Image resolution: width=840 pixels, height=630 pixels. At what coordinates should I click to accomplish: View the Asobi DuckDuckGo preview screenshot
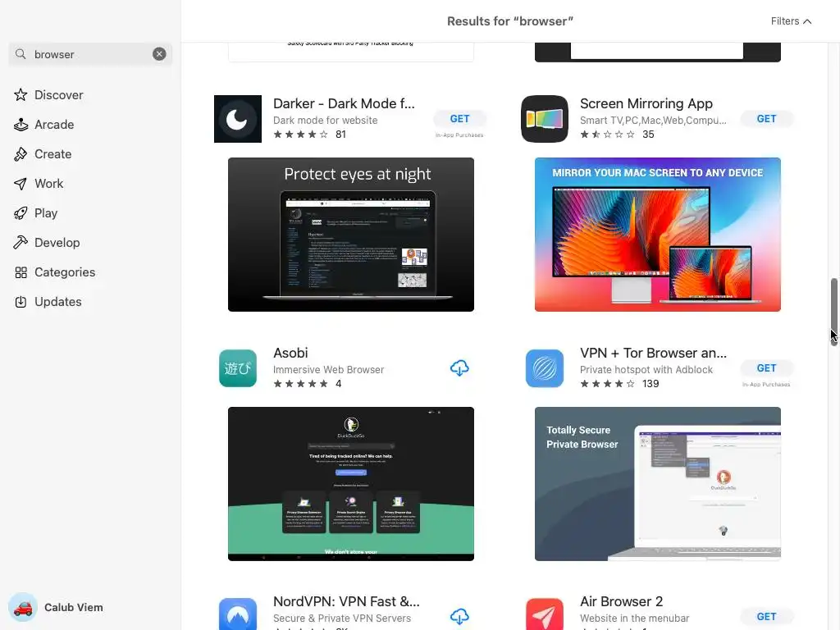(351, 484)
